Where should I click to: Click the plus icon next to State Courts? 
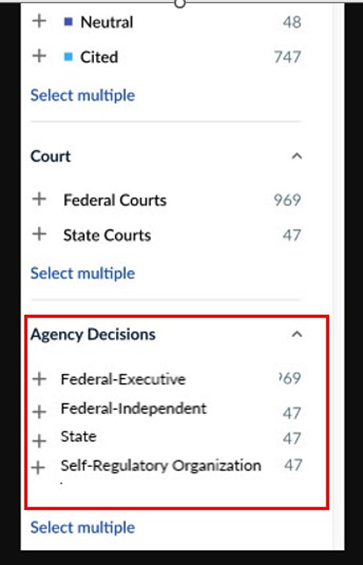pyautogui.click(x=39, y=234)
